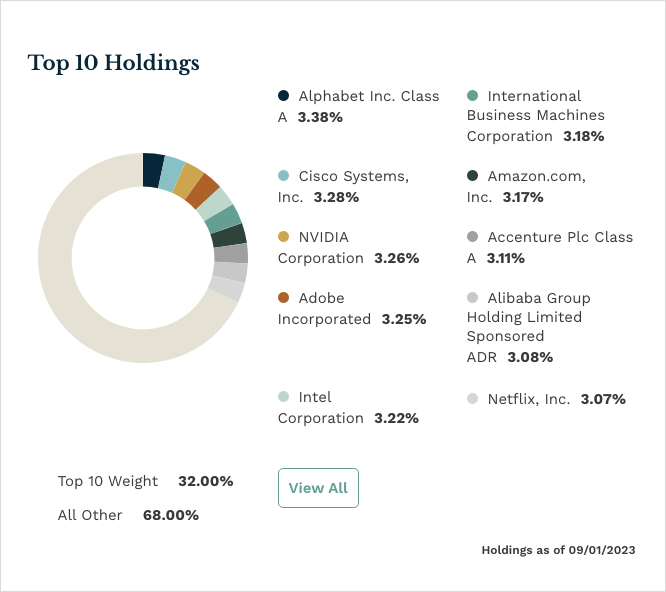Screen dimensions: 666x592
Task: Select the Adobe Incorporated 3.25% label
Action: 352,309
